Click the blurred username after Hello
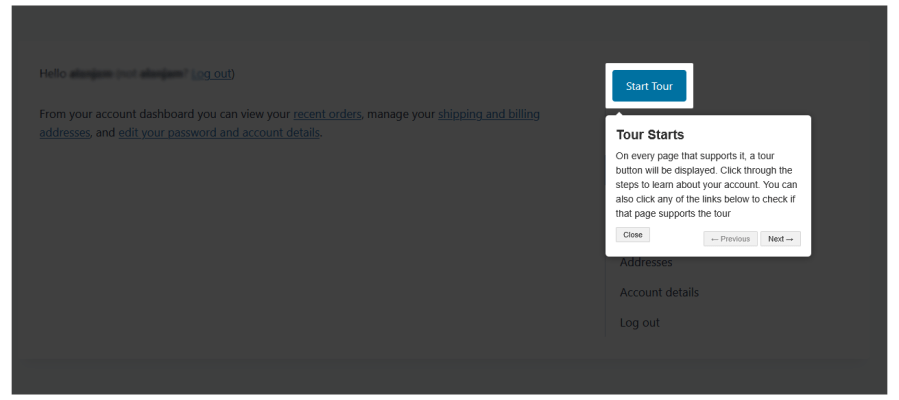This screenshot has height=400, width=899. pos(89,74)
